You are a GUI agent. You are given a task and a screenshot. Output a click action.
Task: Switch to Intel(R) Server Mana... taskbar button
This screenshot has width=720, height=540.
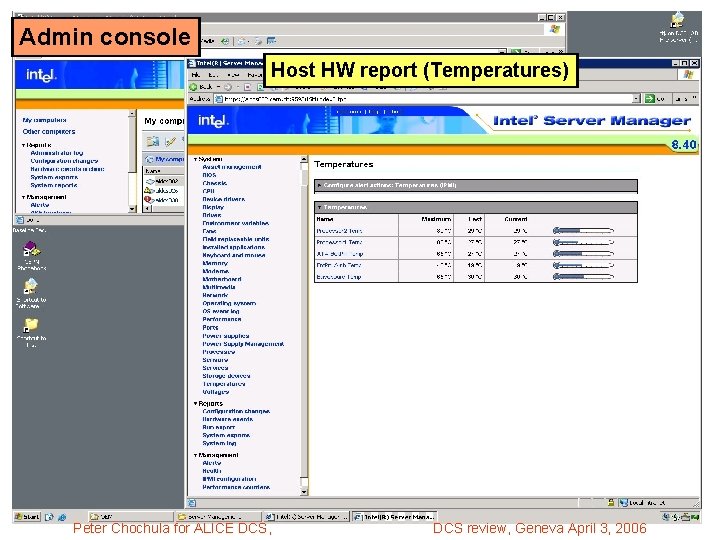tap(395, 517)
